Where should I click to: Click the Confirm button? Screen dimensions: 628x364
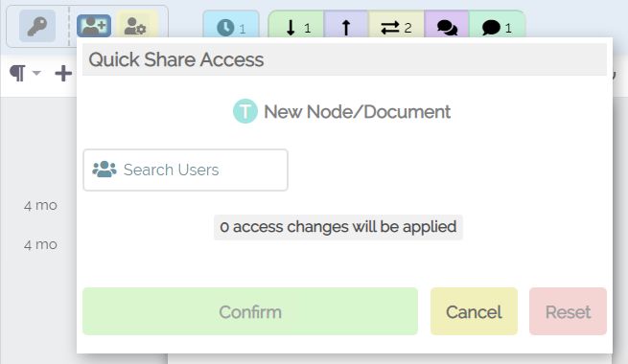tap(250, 311)
